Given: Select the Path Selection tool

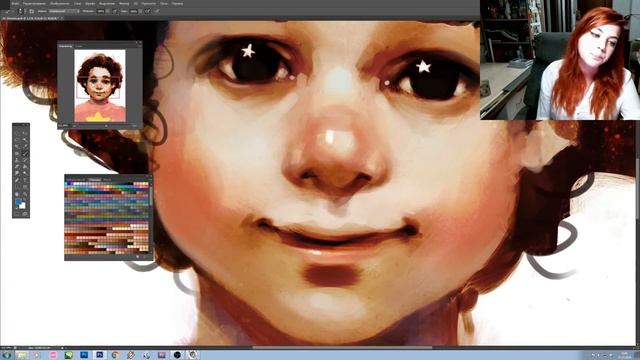Looking at the screenshot, I should [17, 186].
